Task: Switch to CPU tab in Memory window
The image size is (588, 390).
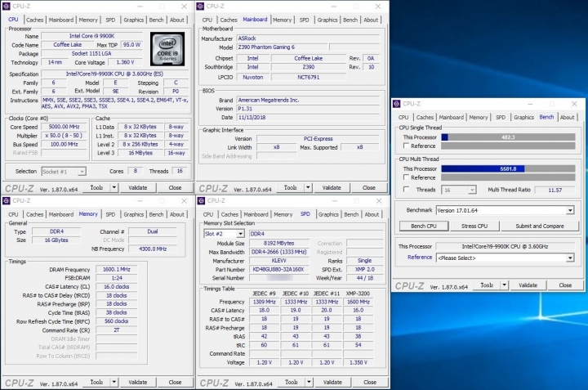Action: [13, 214]
